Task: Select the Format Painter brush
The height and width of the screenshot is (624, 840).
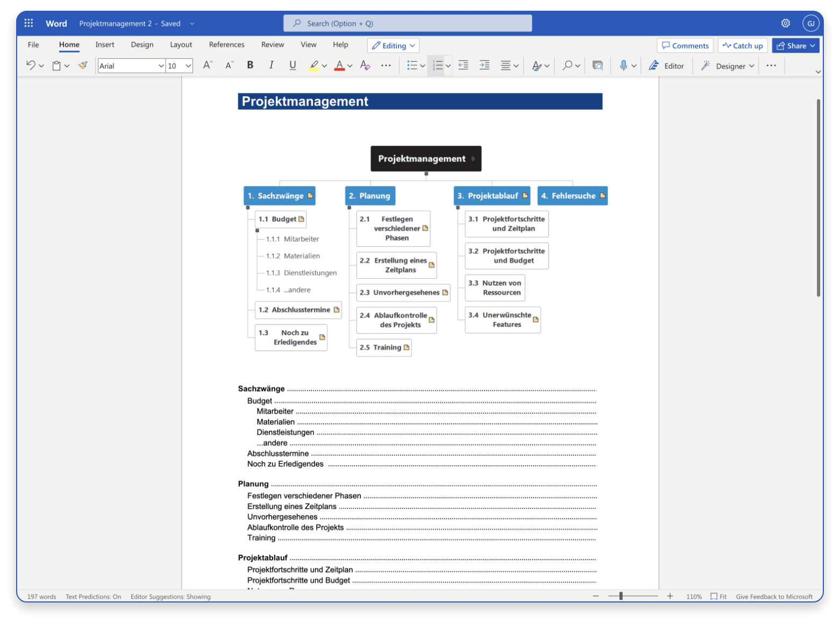Action: [x=83, y=65]
